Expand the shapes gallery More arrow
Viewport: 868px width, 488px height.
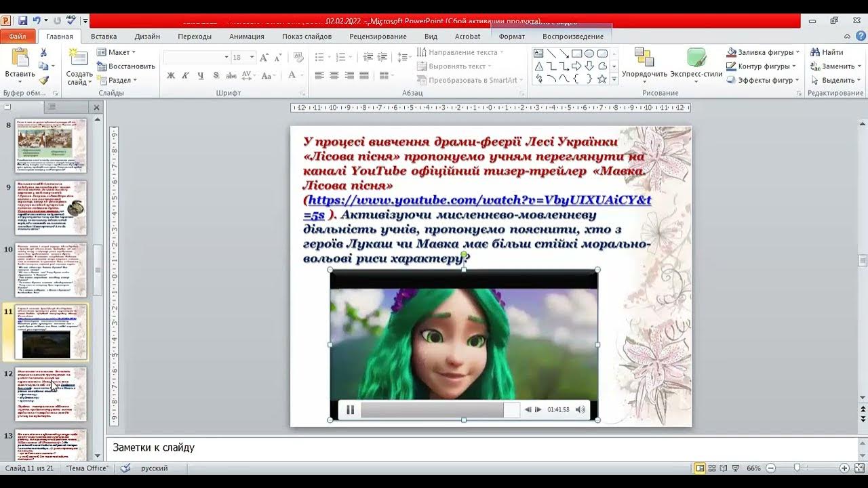[x=614, y=79]
